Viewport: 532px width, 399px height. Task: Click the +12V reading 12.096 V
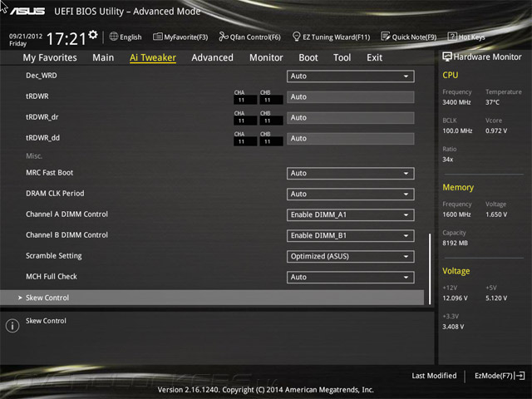[x=455, y=298]
